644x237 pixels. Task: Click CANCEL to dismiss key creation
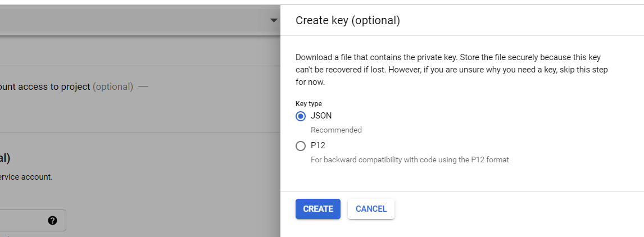[371, 209]
